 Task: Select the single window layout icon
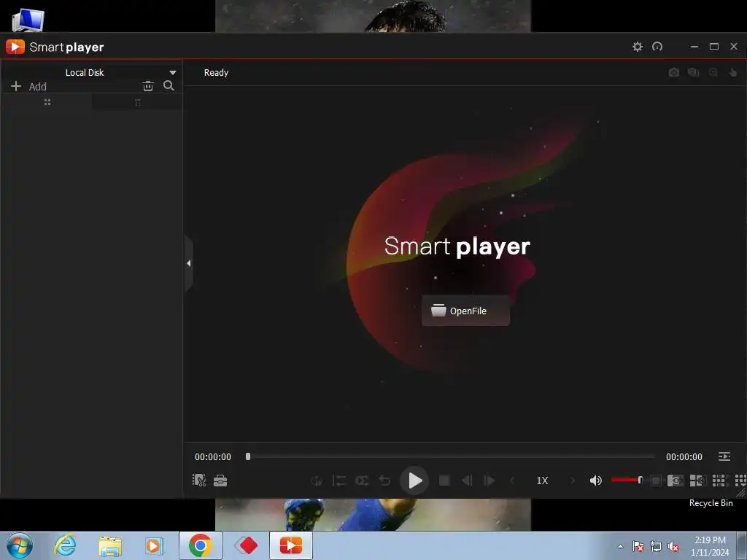click(656, 481)
